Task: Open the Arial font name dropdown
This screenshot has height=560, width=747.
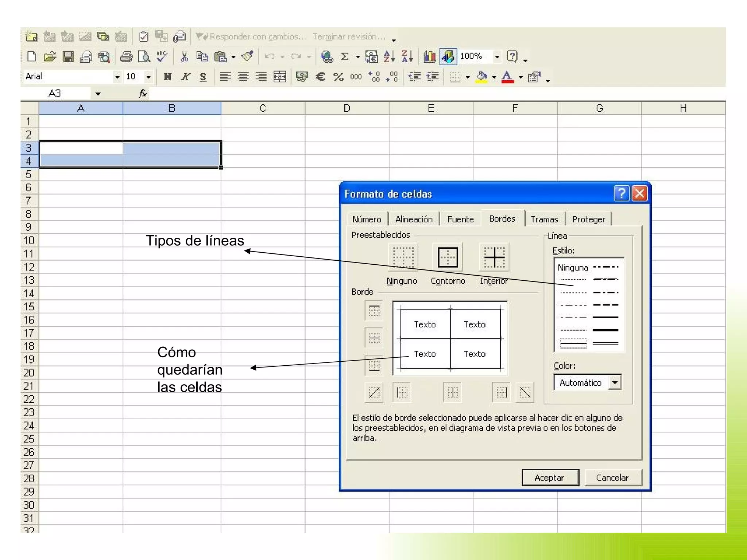Action: 117,77
